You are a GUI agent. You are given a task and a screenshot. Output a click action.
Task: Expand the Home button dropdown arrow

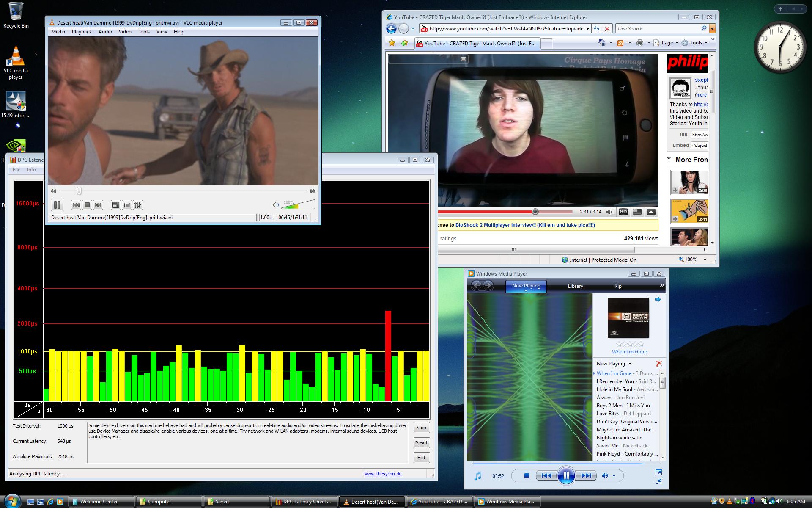click(x=610, y=43)
